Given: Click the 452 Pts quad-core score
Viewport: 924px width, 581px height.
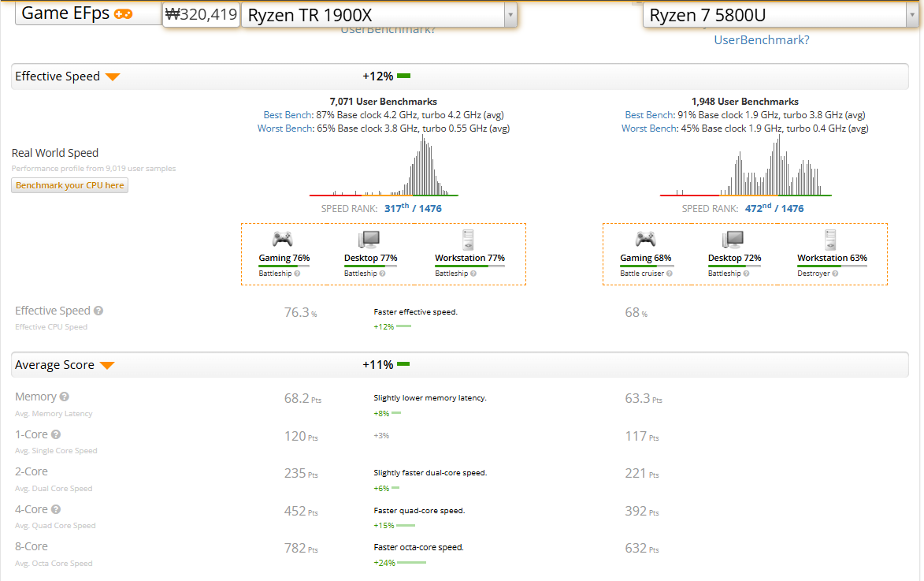Looking at the screenshot, I should point(301,512).
